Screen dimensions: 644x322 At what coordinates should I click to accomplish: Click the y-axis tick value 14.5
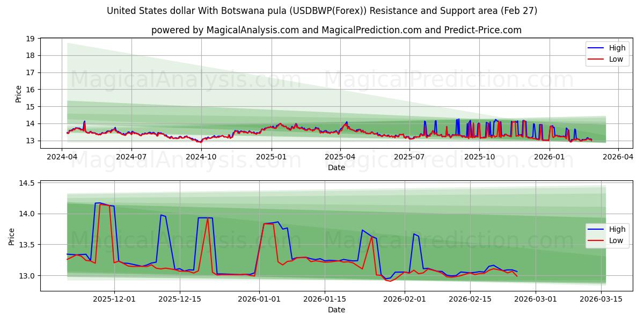[26, 183]
